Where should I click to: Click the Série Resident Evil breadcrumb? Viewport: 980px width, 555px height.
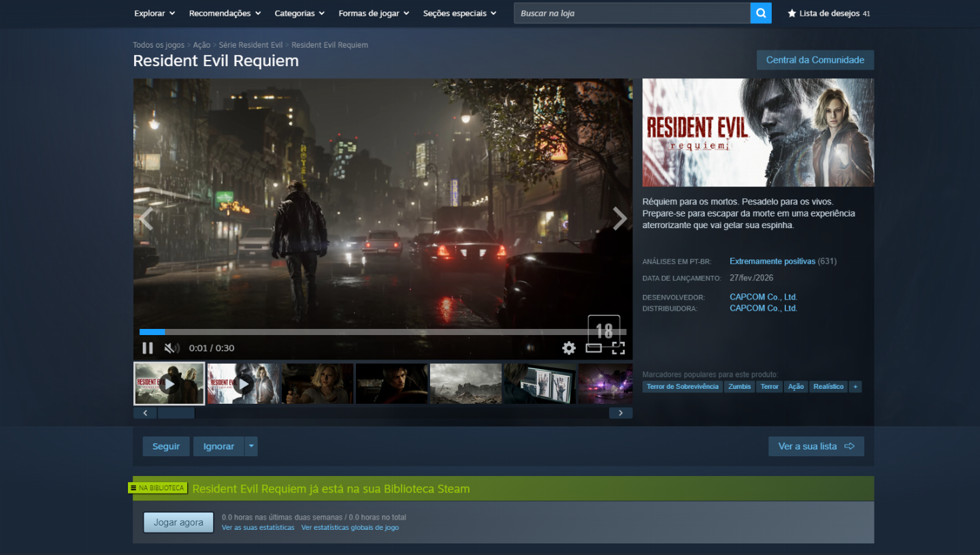tap(250, 45)
